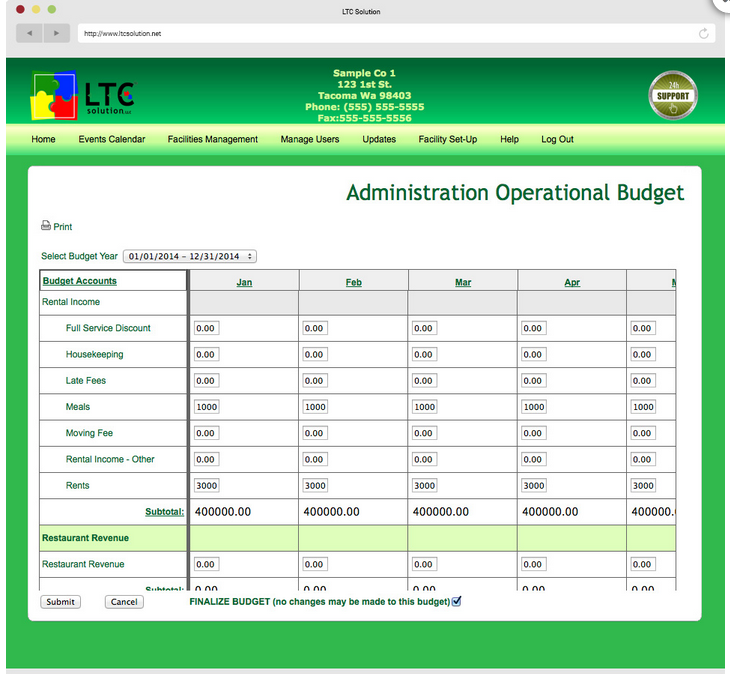Image resolution: width=730 pixels, height=674 pixels.
Task: Click the Meals Jan input field
Action: click(x=206, y=407)
